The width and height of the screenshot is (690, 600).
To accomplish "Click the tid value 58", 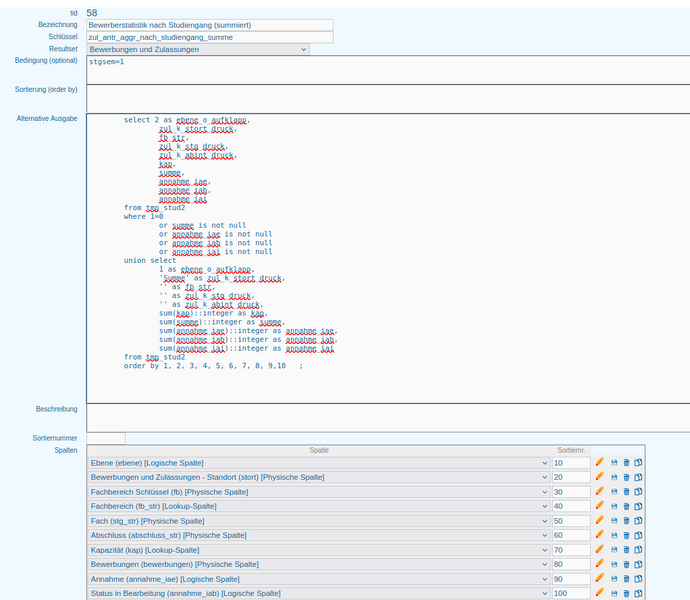I will (x=92, y=13).
